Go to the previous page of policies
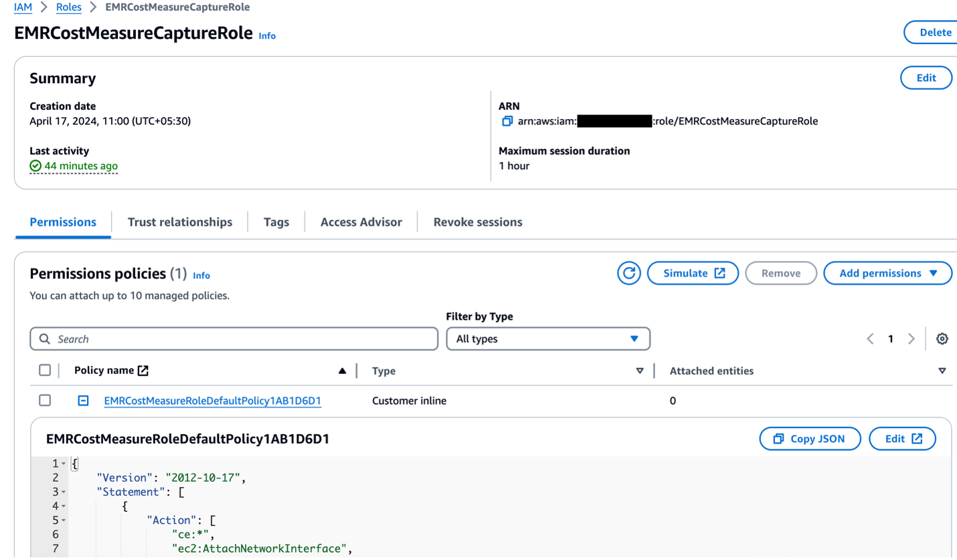Screen dimensions: 957x560 point(870,339)
